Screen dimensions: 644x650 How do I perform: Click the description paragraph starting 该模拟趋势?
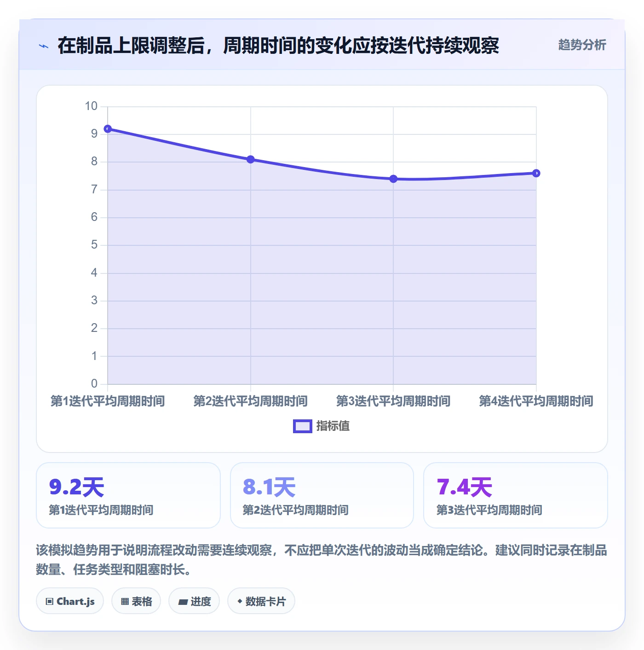[322, 560]
